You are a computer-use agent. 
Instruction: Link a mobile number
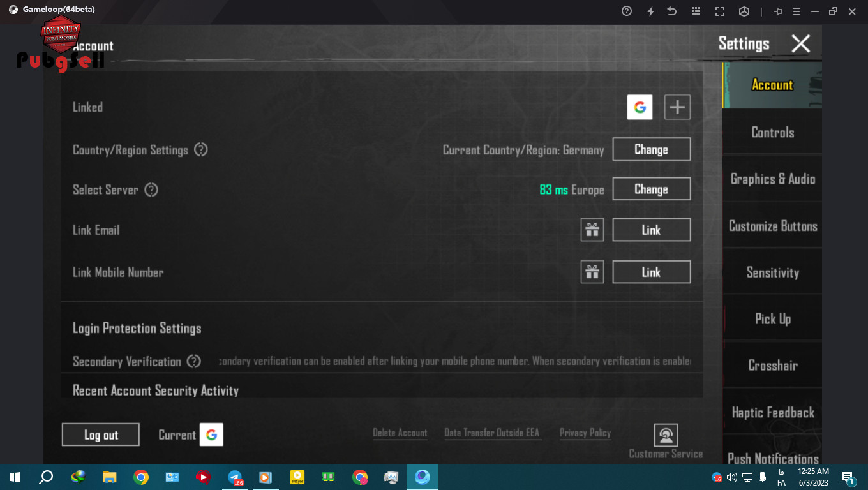point(651,272)
